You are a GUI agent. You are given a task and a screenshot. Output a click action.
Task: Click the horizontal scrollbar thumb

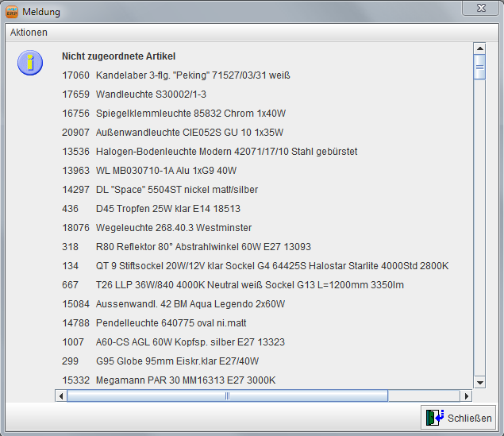click(x=227, y=395)
